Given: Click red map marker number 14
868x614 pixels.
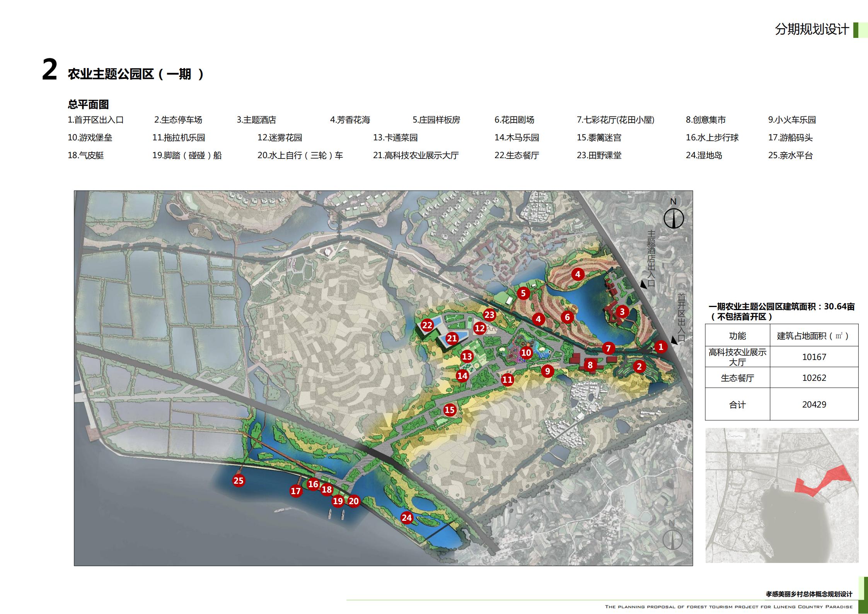Looking at the screenshot, I should click(x=462, y=375).
